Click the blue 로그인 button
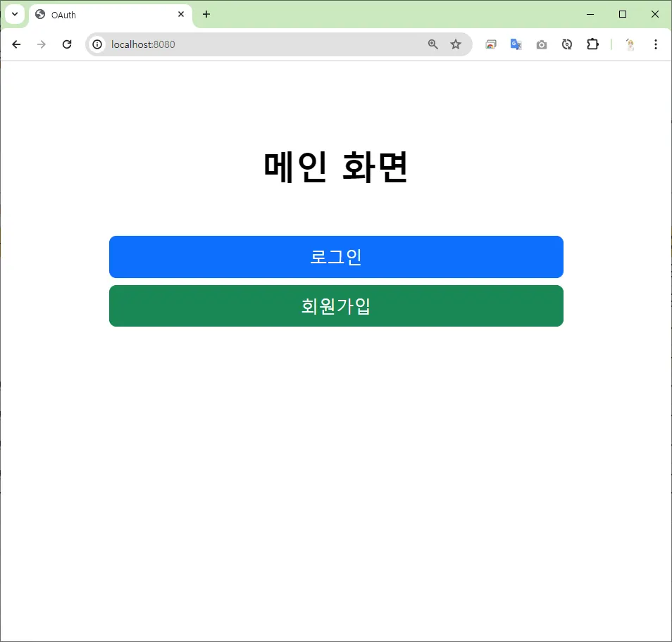 (x=336, y=256)
